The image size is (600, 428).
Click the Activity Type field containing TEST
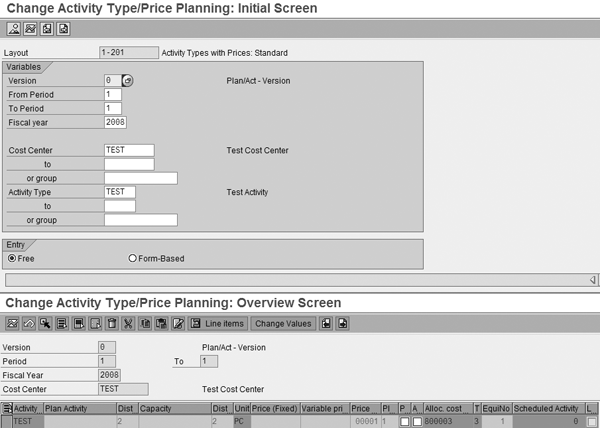(x=120, y=192)
